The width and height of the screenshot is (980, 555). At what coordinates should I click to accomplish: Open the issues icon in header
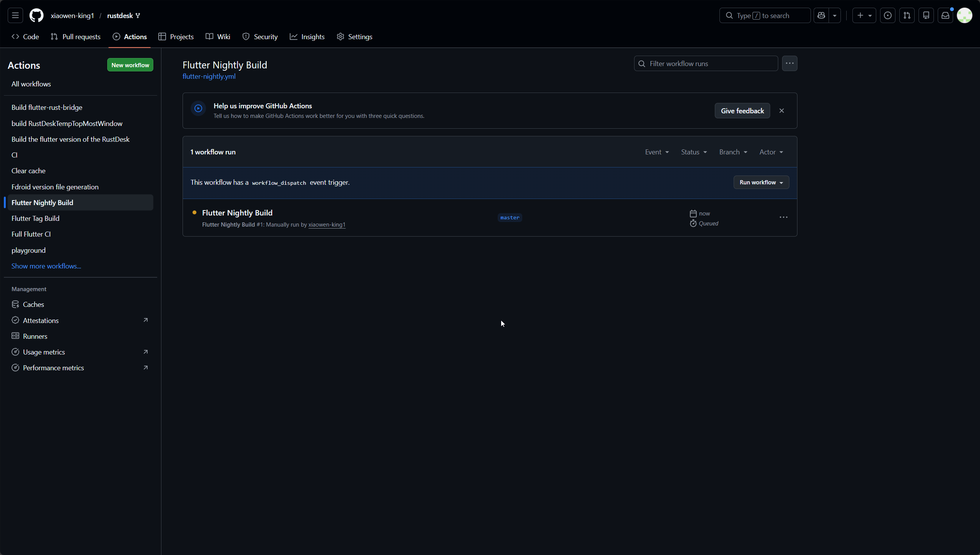click(x=887, y=15)
